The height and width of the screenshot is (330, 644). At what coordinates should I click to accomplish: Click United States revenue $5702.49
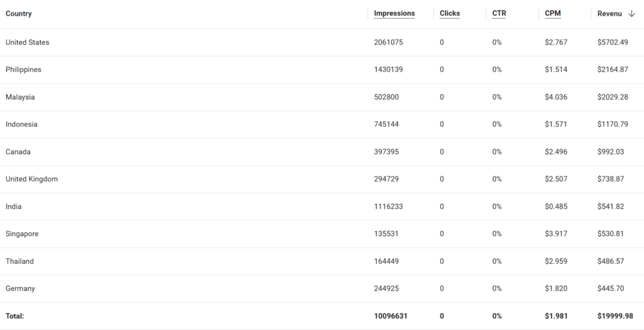click(613, 42)
